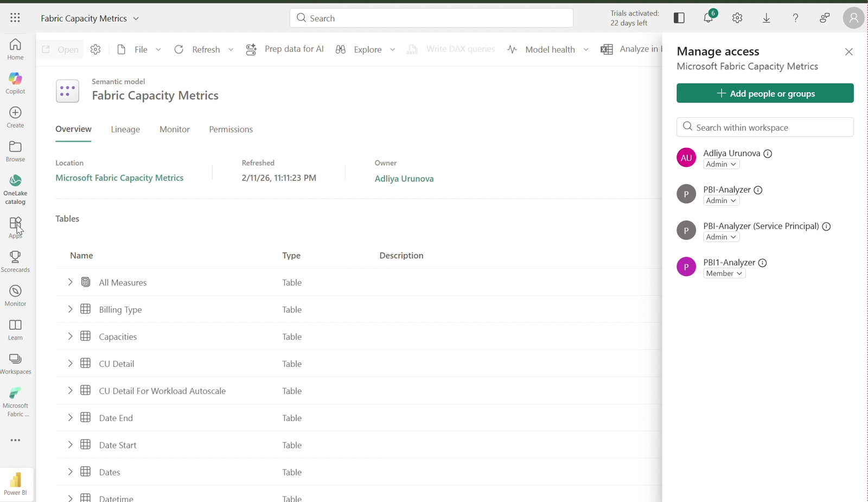Click the Power BI experience switcher
Viewport: 868px width, 502px height.
coord(15,484)
